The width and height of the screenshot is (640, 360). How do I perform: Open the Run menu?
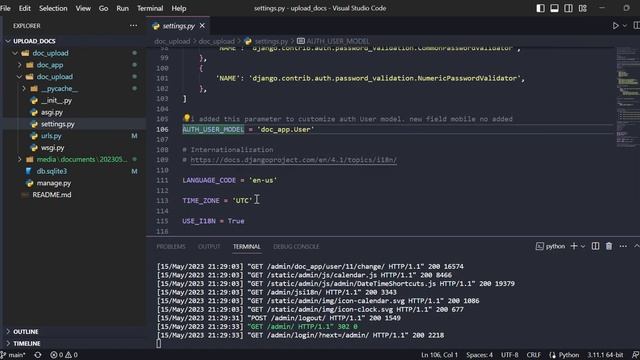pyautogui.click(x=122, y=8)
